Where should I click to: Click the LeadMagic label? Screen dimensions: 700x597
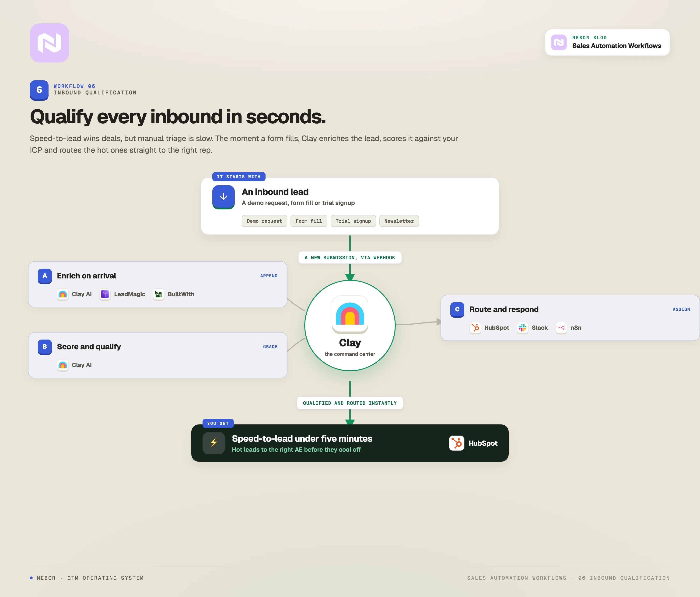pos(130,294)
